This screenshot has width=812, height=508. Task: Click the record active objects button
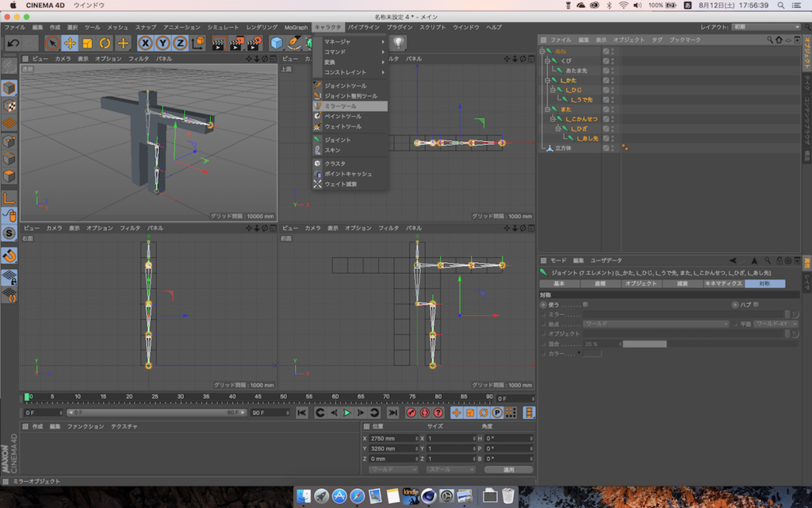tap(412, 413)
